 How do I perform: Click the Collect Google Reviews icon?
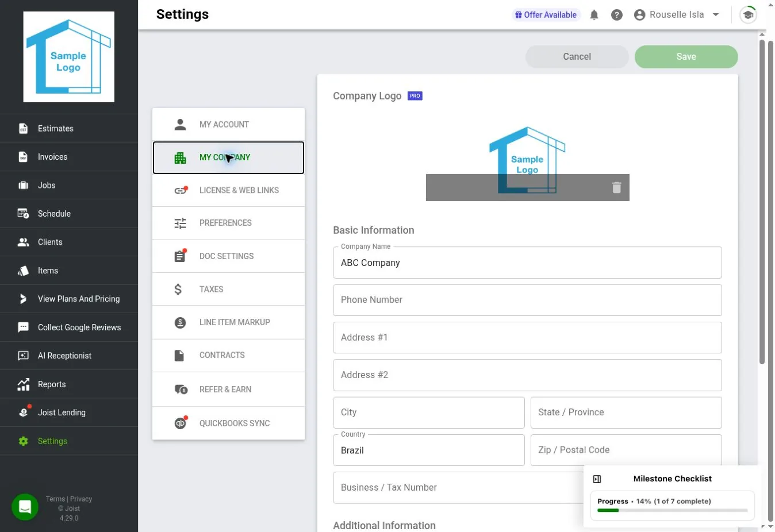click(x=23, y=327)
